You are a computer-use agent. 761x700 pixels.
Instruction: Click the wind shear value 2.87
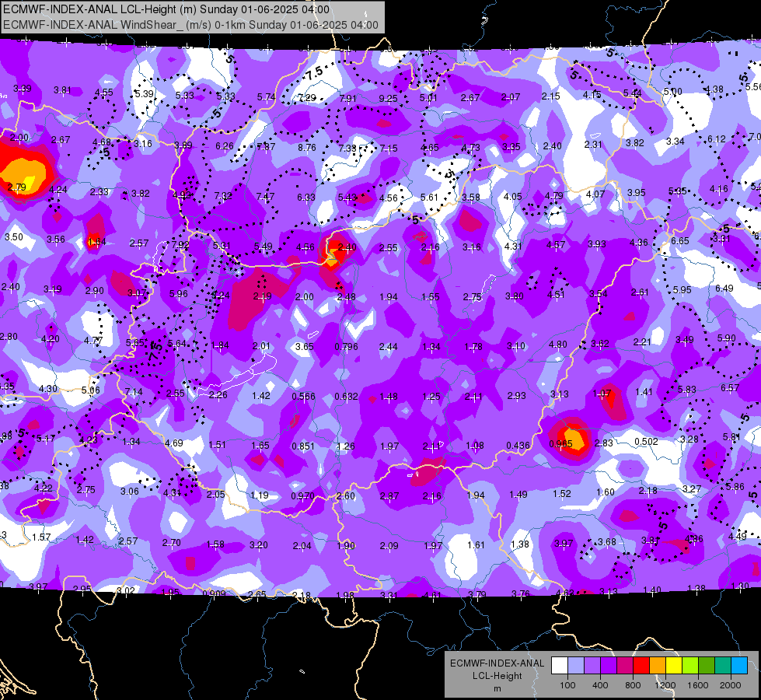pos(389,496)
